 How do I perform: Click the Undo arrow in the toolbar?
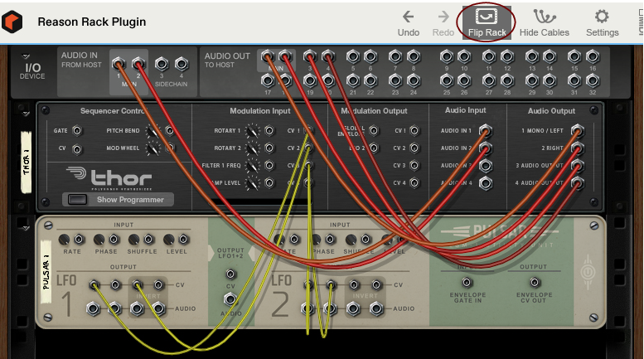click(409, 17)
